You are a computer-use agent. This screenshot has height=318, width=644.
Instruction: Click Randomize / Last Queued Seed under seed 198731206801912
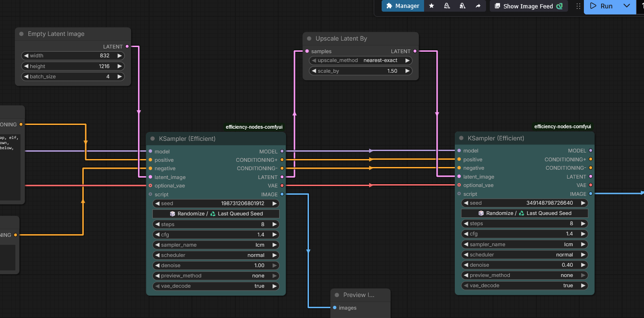[216, 214]
